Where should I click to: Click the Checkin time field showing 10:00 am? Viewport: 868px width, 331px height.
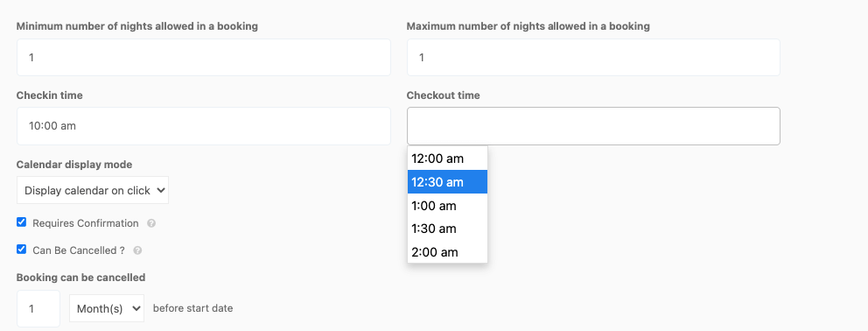point(204,126)
